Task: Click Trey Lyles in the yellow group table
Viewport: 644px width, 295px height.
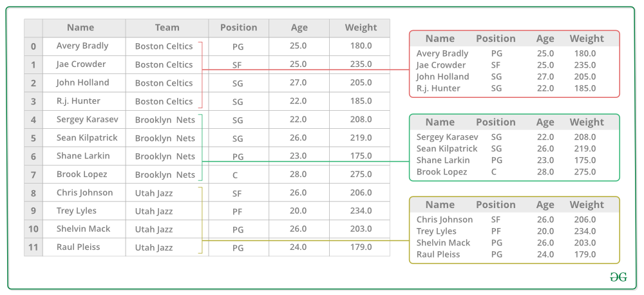Action: pyautogui.click(x=436, y=231)
